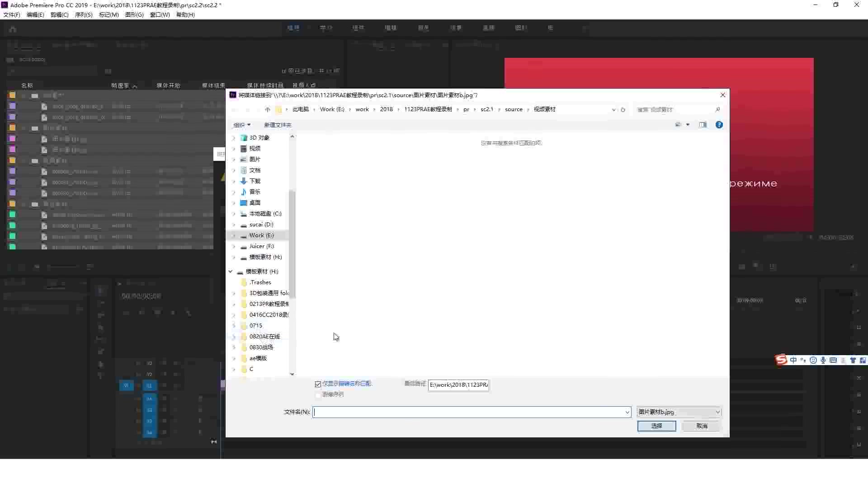Go up one folder level arrow
868x488 pixels.
[268, 109]
